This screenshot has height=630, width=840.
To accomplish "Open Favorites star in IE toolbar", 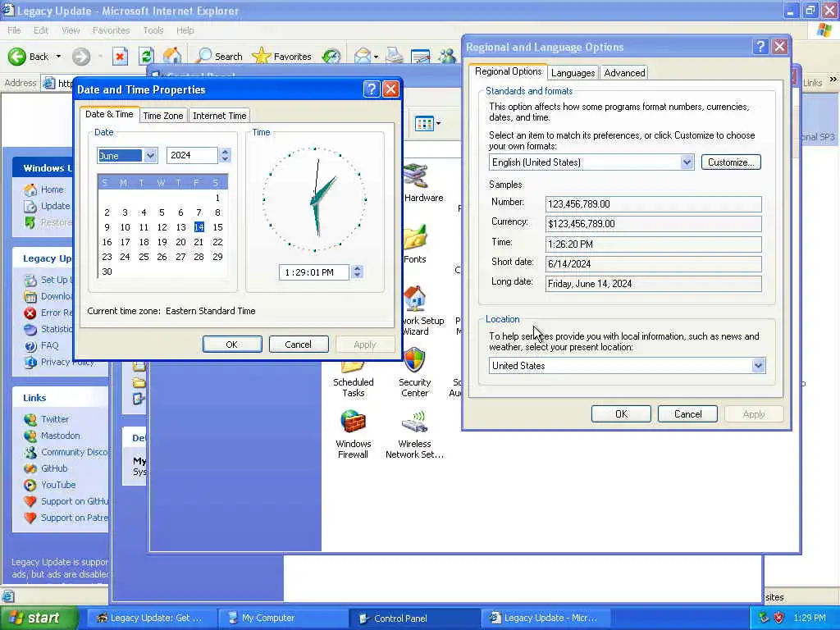I will [282, 57].
